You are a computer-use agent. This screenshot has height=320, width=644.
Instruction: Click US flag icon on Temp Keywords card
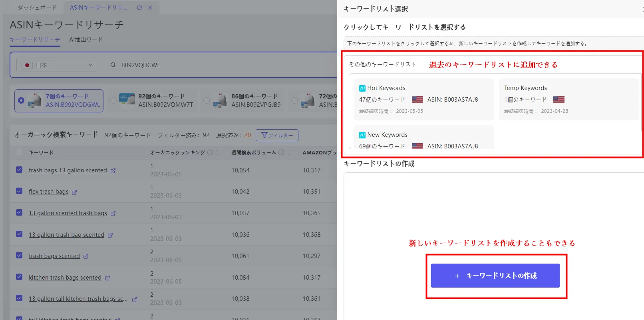559,100
